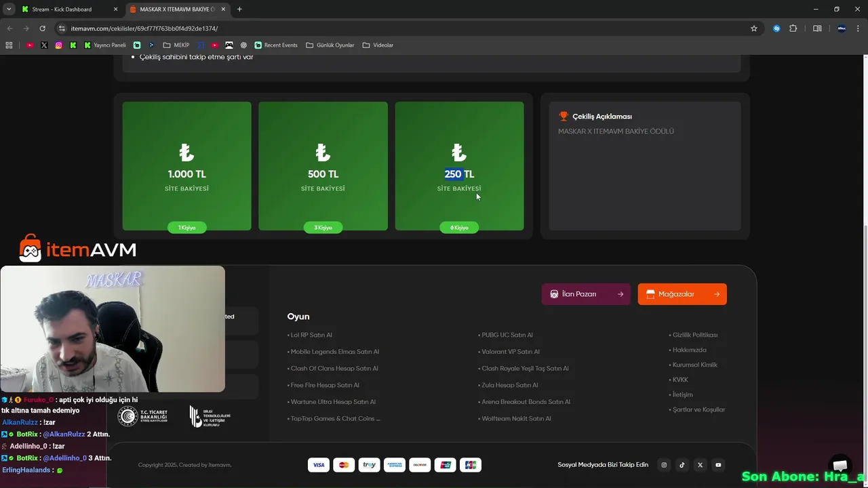Click the troy payment icon

[x=369, y=465]
